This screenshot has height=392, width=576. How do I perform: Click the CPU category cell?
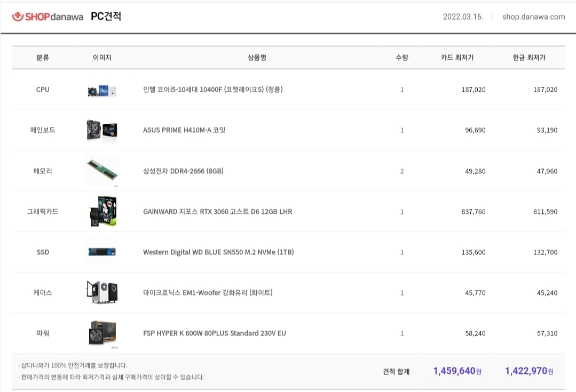pos(43,90)
